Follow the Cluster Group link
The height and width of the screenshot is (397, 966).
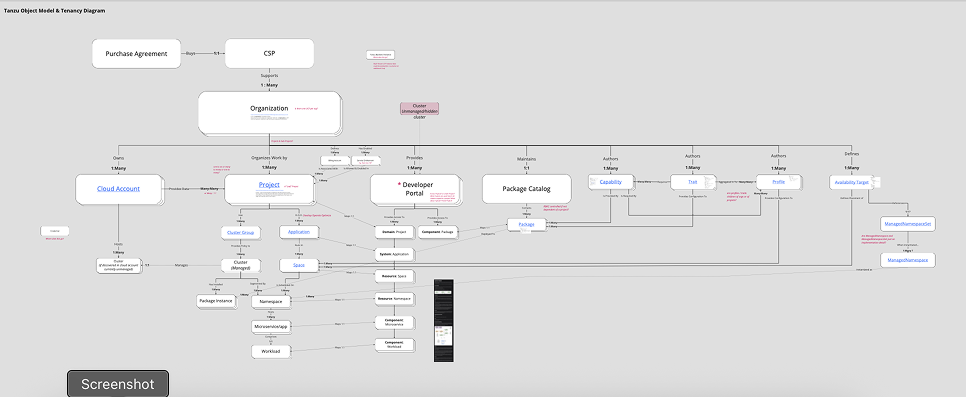click(x=241, y=232)
